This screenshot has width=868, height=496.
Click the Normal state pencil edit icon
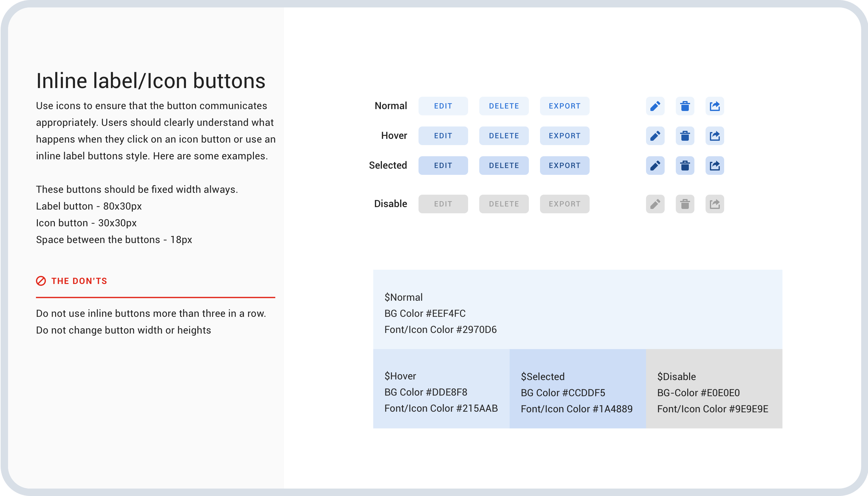[x=655, y=106]
